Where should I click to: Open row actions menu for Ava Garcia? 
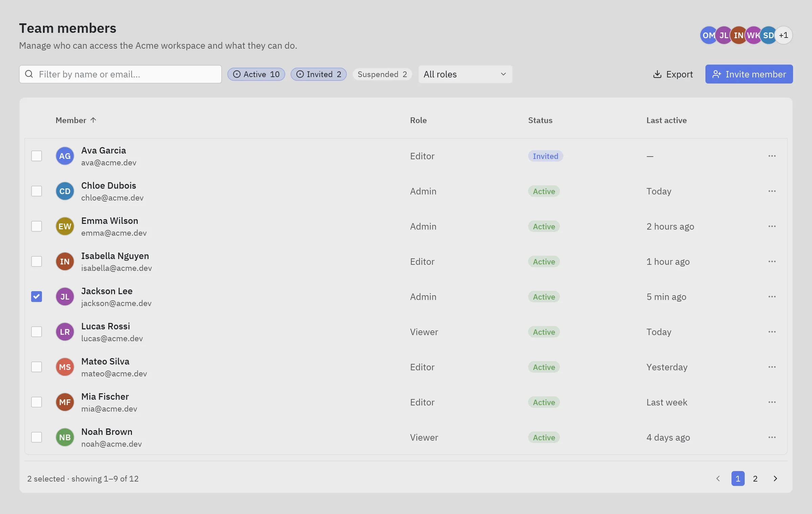click(x=772, y=156)
